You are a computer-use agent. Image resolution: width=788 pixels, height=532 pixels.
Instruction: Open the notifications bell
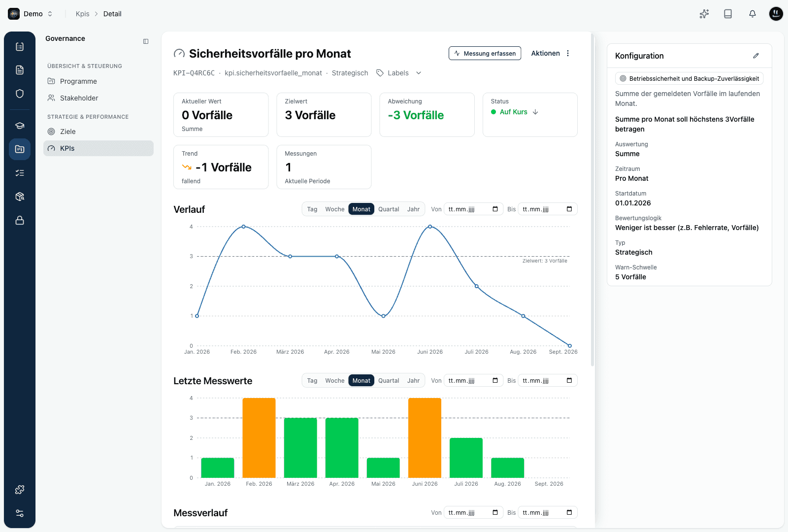tap(753, 14)
